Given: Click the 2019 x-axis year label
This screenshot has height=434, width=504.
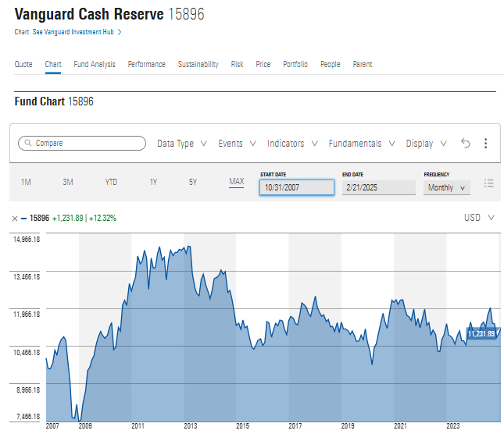Looking at the screenshot, I should tap(348, 426).
